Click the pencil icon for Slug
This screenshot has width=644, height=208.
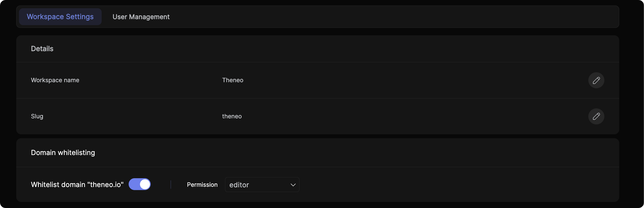click(596, 116)
